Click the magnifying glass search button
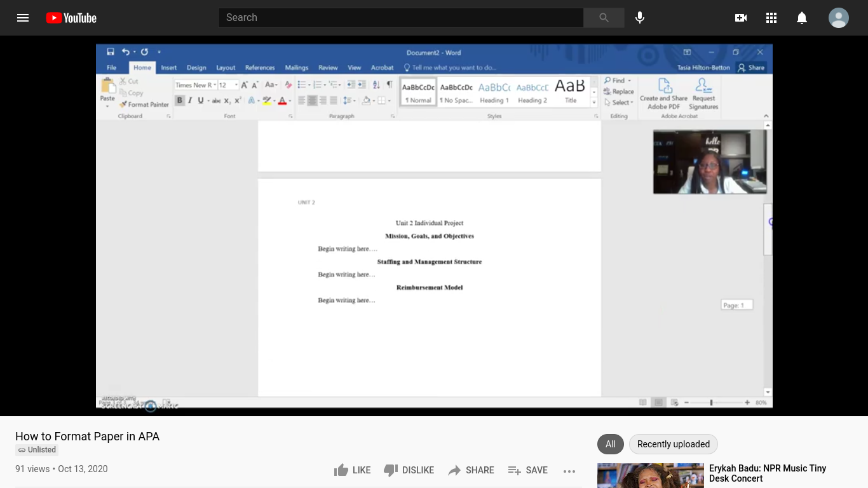The image size is (868, 488). [x=604, y=18]
